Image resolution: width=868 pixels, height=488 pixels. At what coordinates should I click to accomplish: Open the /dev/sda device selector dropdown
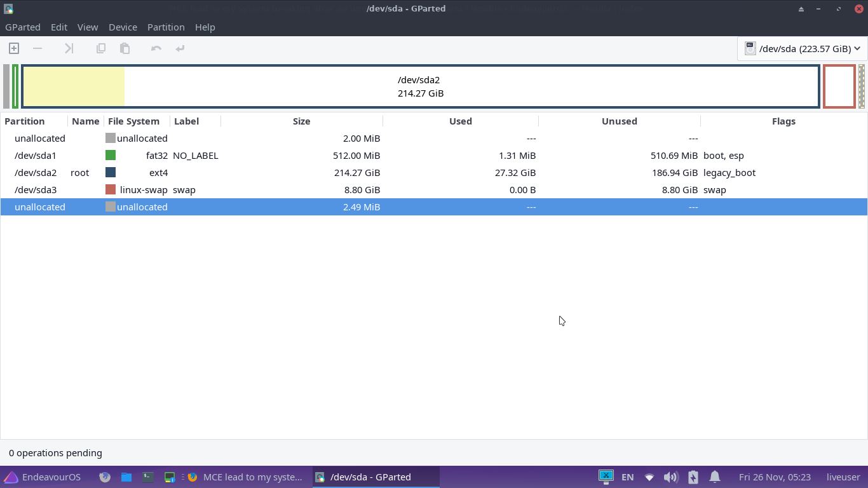pyautogui.click(x=802, y=49)
